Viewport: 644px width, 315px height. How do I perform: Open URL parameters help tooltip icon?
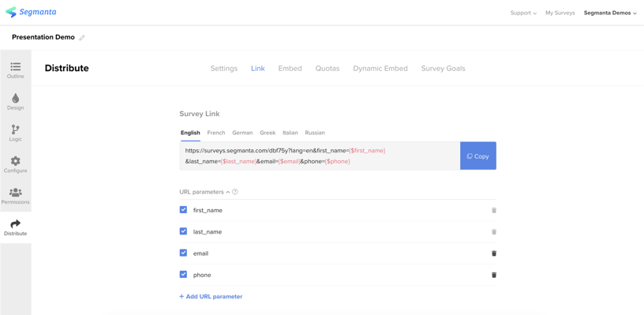point(235,192)
